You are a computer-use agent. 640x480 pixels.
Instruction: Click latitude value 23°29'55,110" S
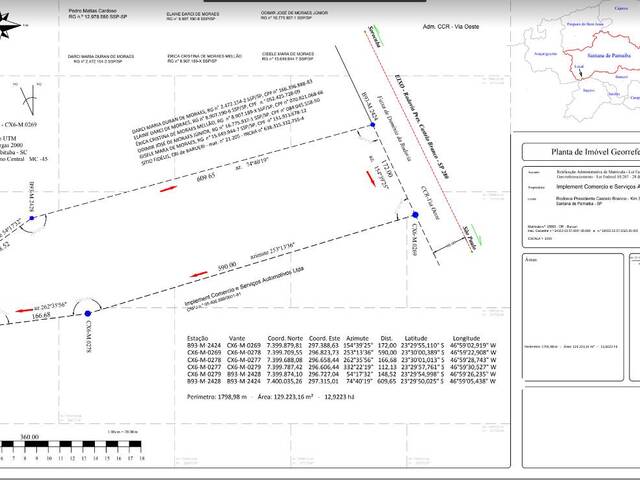point(422,345)
